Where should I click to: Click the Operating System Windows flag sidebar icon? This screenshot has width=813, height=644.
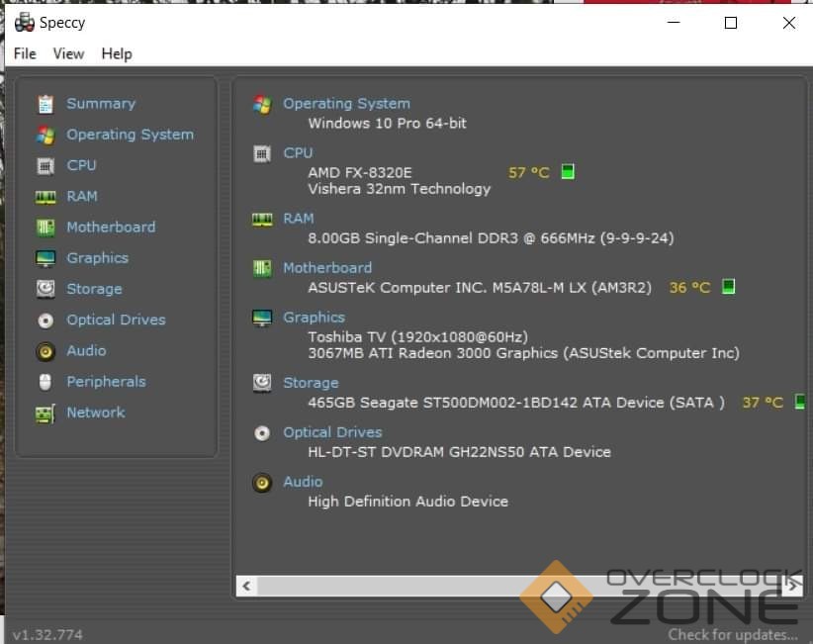pyautogui.click(x=45, y=136)
